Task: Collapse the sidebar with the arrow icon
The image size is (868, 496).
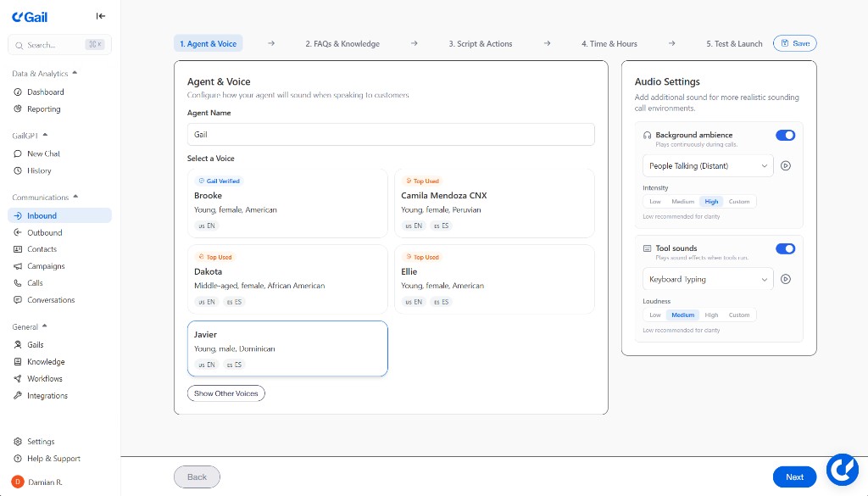Action: (101, 16)
